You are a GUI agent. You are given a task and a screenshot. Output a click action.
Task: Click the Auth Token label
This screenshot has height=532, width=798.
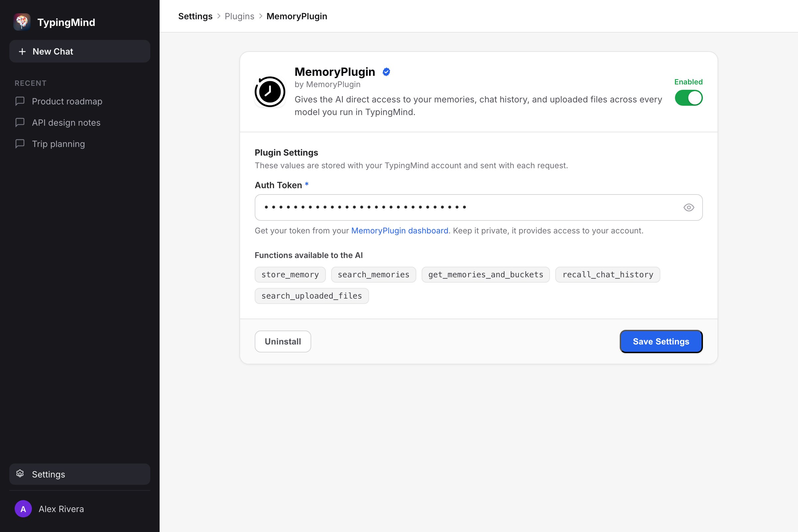click(x=278, y=185)
